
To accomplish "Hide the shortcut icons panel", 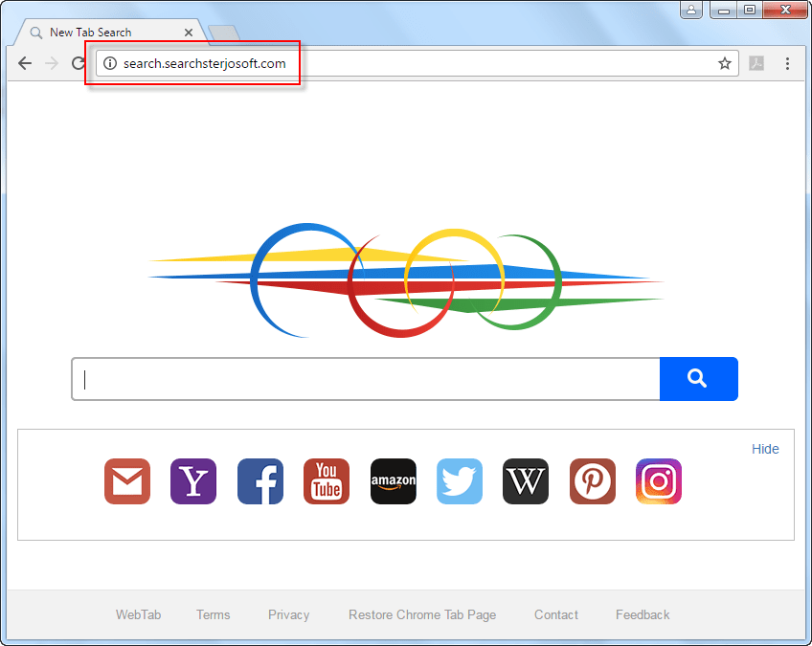I will pyautogui.click(x=765, y=449).
